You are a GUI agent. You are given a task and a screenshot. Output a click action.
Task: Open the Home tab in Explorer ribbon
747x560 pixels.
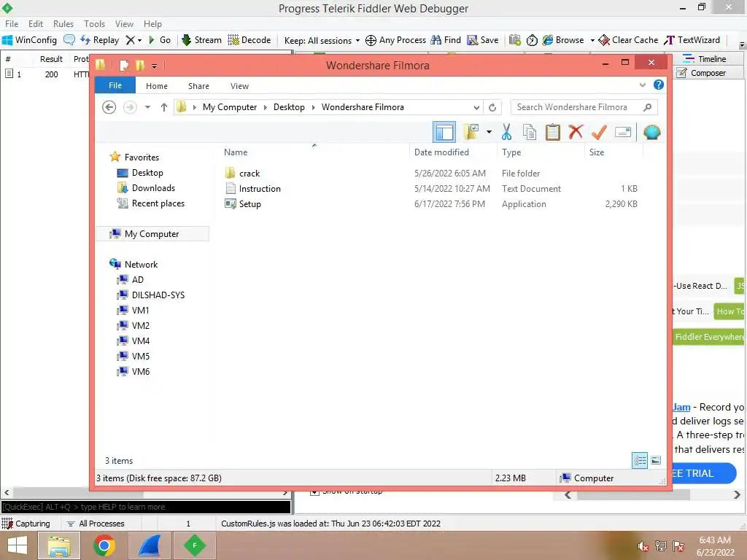(x=157, y=86)
